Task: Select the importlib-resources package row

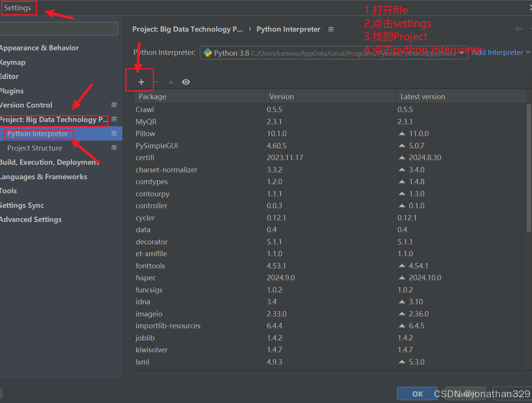Action: [330, 326]
